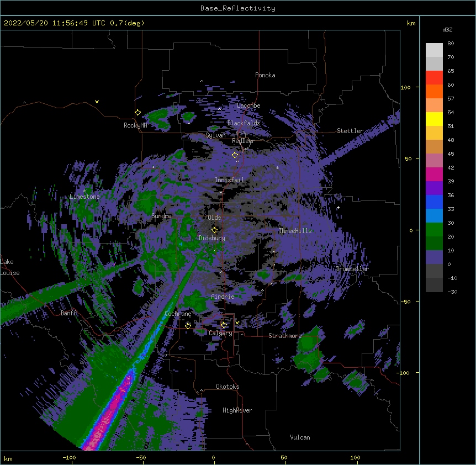Viewport: 476px width, 465px height.
Task: Click the yellow station marker below Cochrane
Action: click(188, 326)
